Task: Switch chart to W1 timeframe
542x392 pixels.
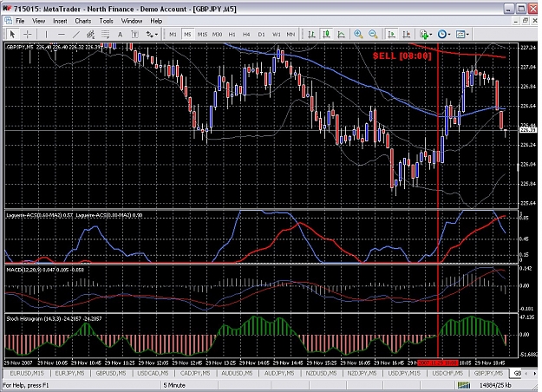Action: click(277, 34)
